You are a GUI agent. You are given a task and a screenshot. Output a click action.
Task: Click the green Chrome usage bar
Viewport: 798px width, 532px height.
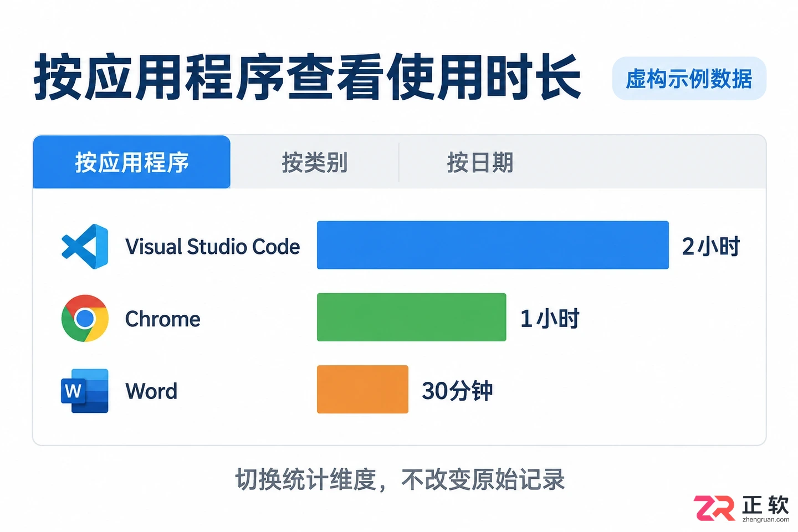[411, 317]
